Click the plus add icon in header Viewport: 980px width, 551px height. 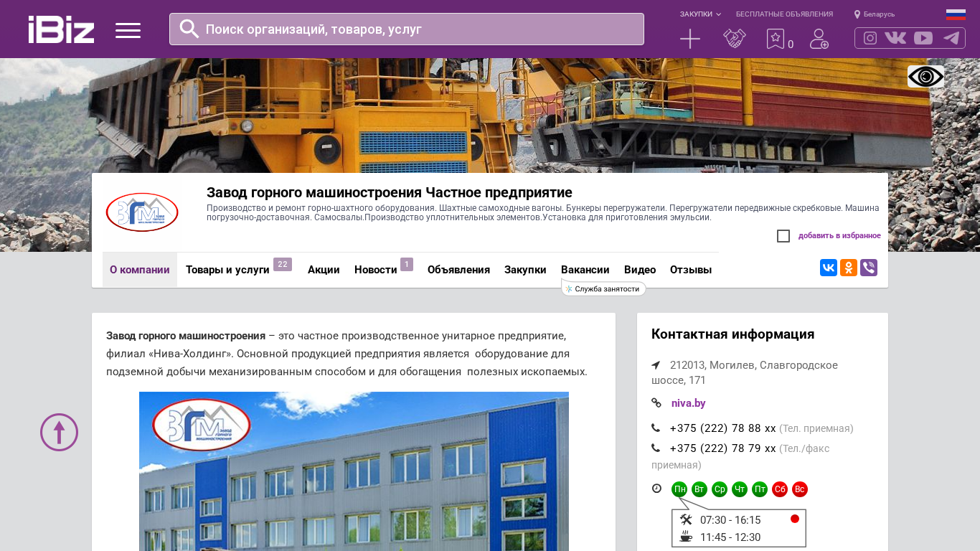[x=690, y=39]
